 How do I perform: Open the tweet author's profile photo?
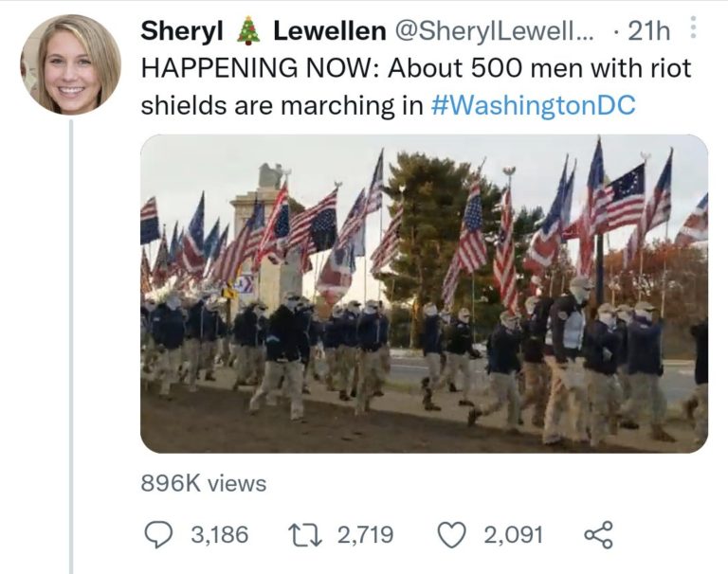point(71,64)
